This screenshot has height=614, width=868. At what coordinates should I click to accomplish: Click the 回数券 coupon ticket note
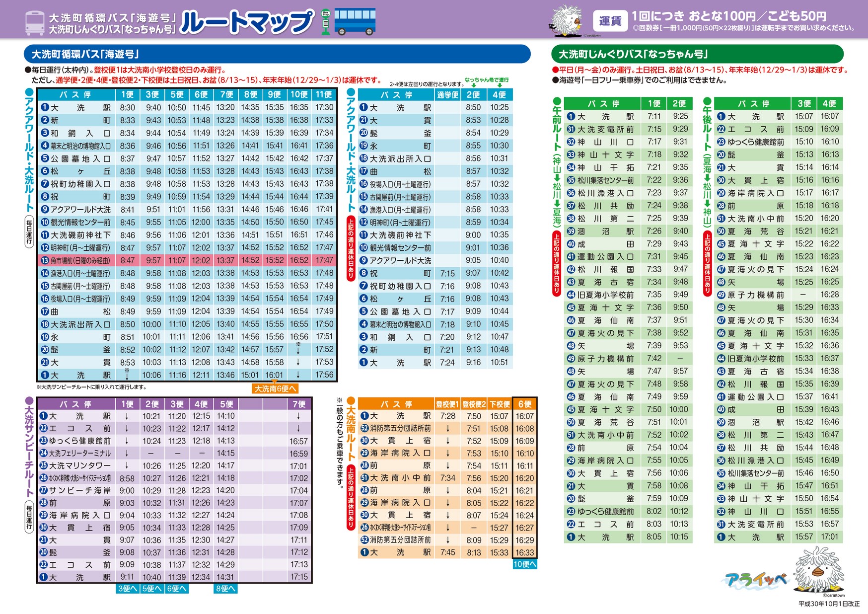pos(744,28)
